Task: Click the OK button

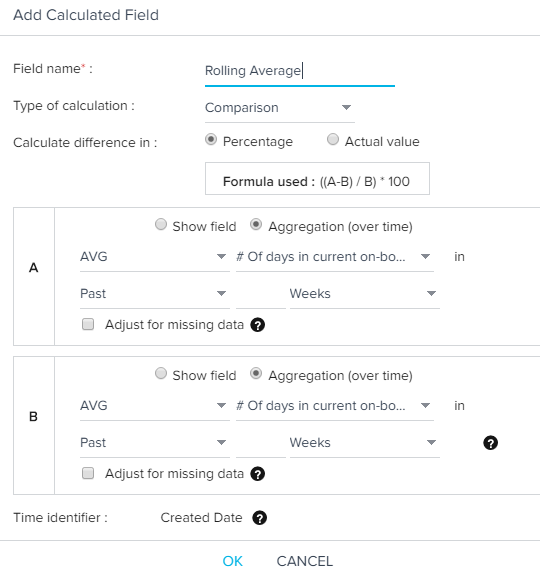Action: 232,561
